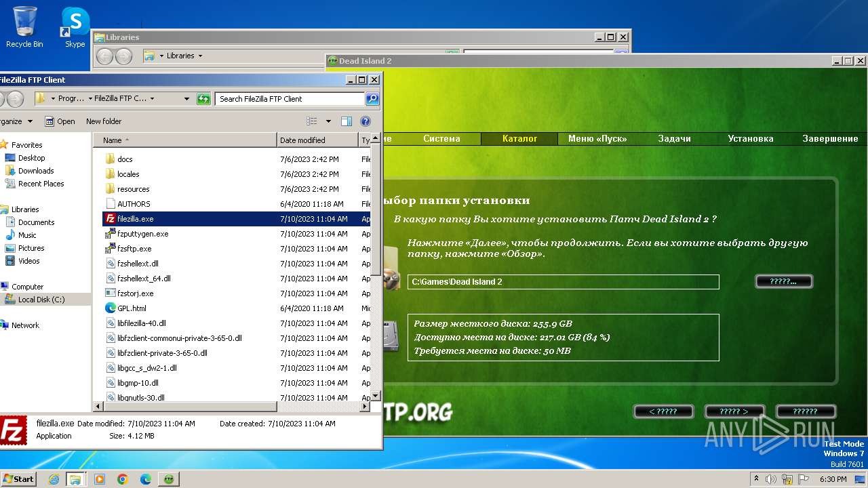This screenshot has width=868, height=488.
Task: Switch to the Каталог installer tab
Action: (x=519, y=139)
